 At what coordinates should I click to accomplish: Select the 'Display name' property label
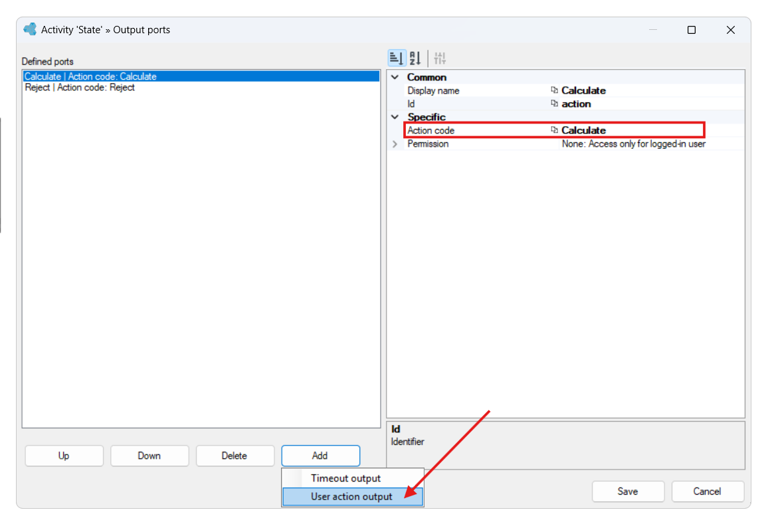(433, 90)
